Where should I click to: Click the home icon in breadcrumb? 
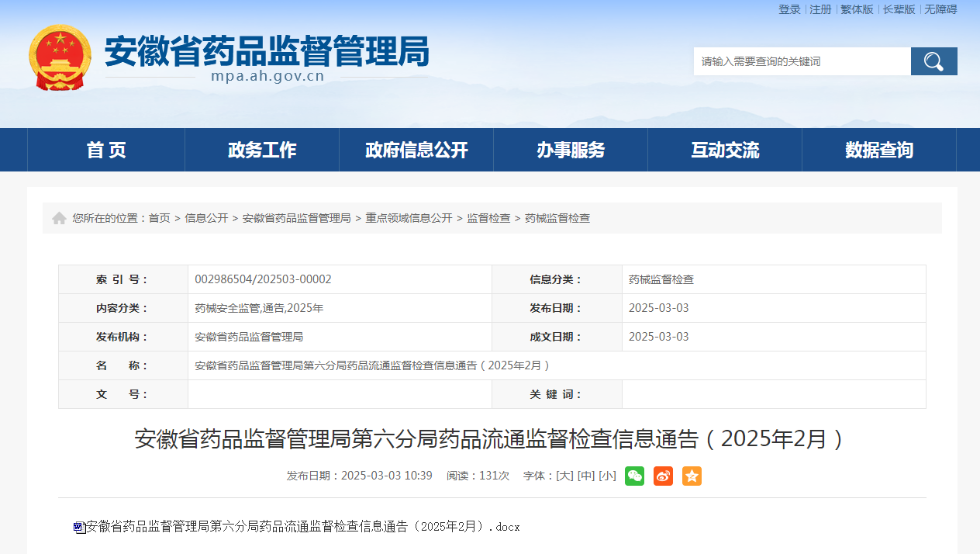pos(59,218)
